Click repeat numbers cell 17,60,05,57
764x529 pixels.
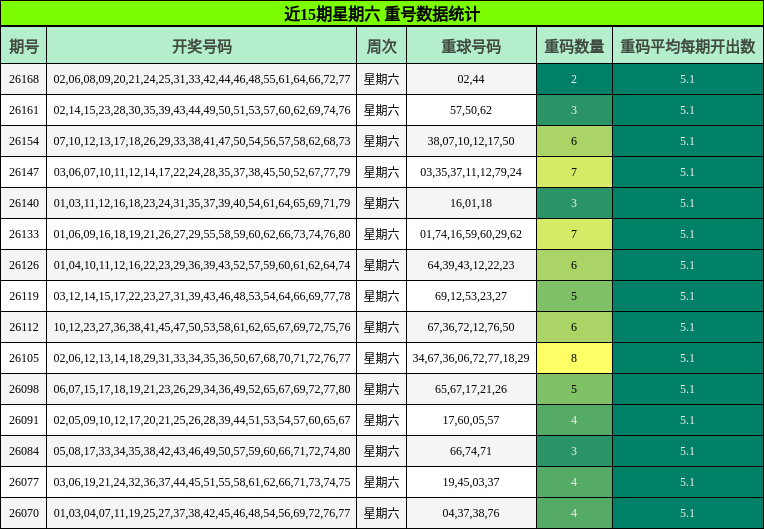[471, 420]
